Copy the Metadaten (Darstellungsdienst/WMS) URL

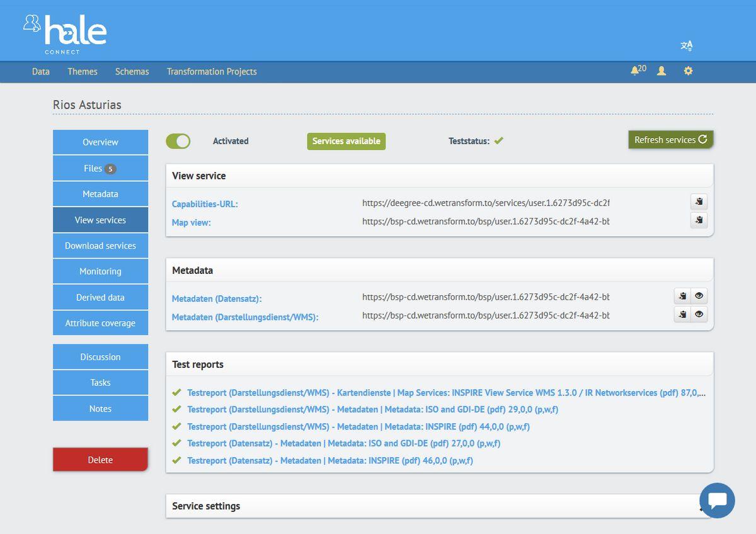click(x=682, y=314)
